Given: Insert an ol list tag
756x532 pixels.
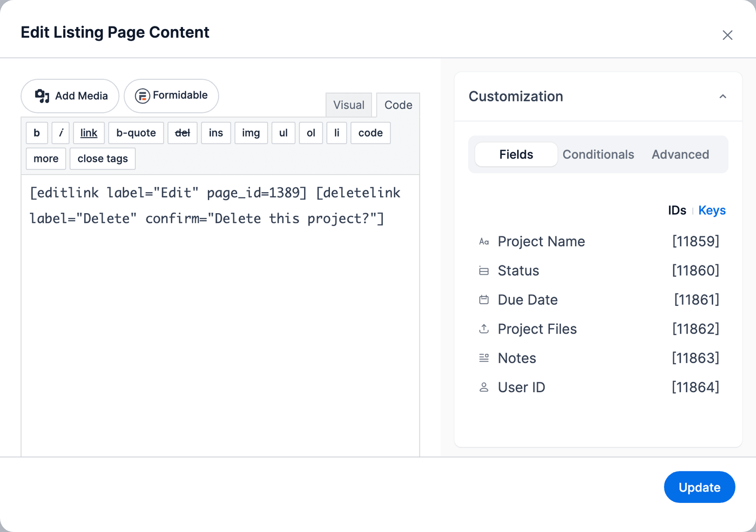Looking at the screenshot, I should tap(311, 133).
